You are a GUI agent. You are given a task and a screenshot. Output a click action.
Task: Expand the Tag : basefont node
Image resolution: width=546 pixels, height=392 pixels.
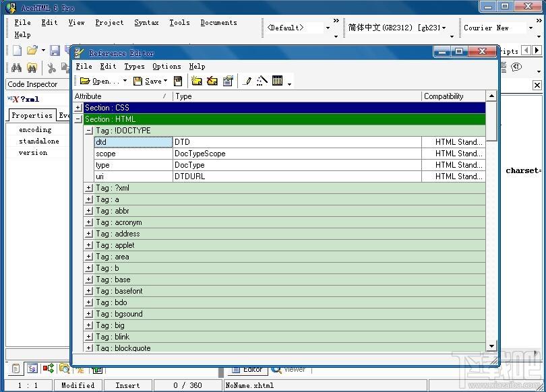click(x=89, y=291)
